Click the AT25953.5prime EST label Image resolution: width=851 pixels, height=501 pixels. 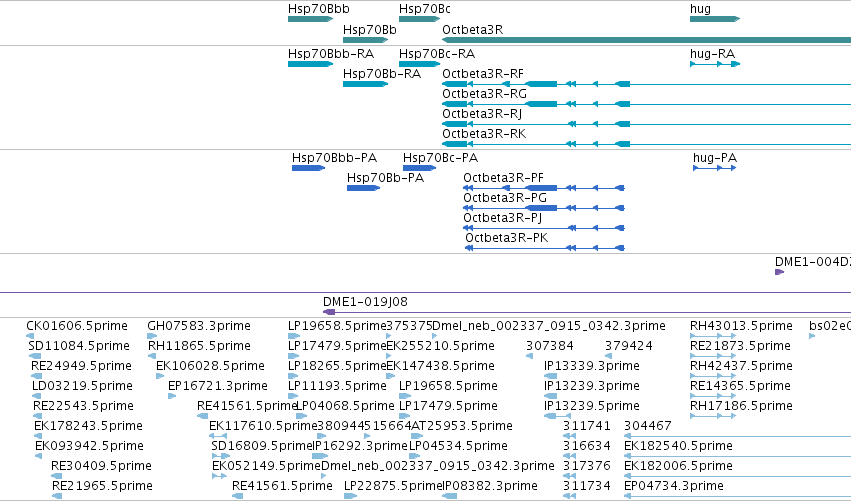pos(462,426)
